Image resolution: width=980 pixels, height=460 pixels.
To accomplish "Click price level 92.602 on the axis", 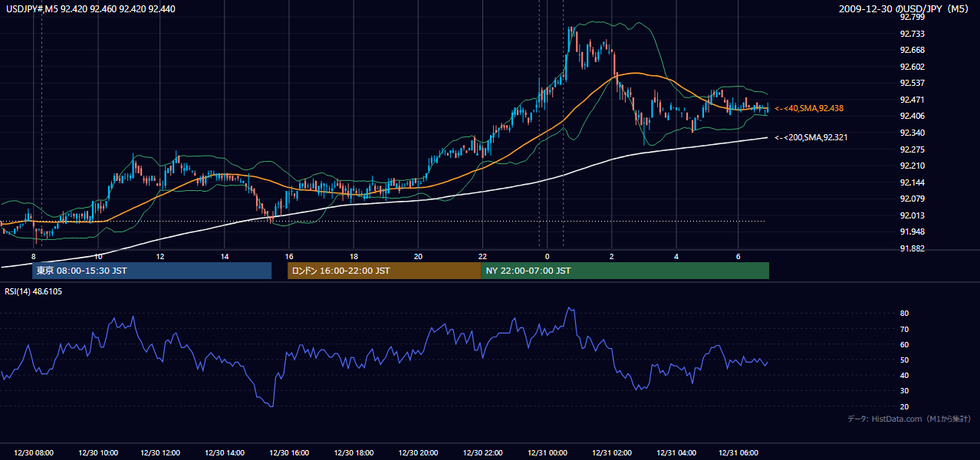I will (x=912, y=67).
